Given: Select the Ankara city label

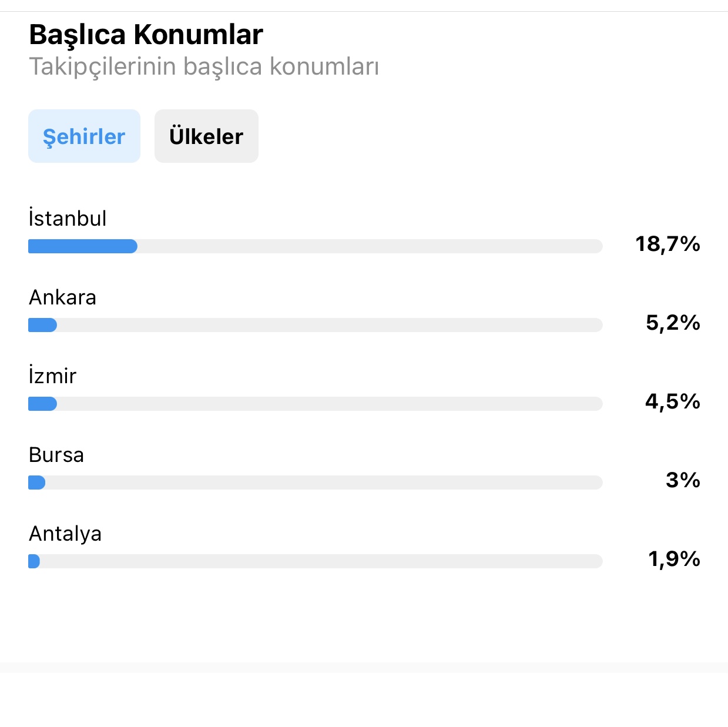Looking at the screenshot, I should [x=62, y=297].
